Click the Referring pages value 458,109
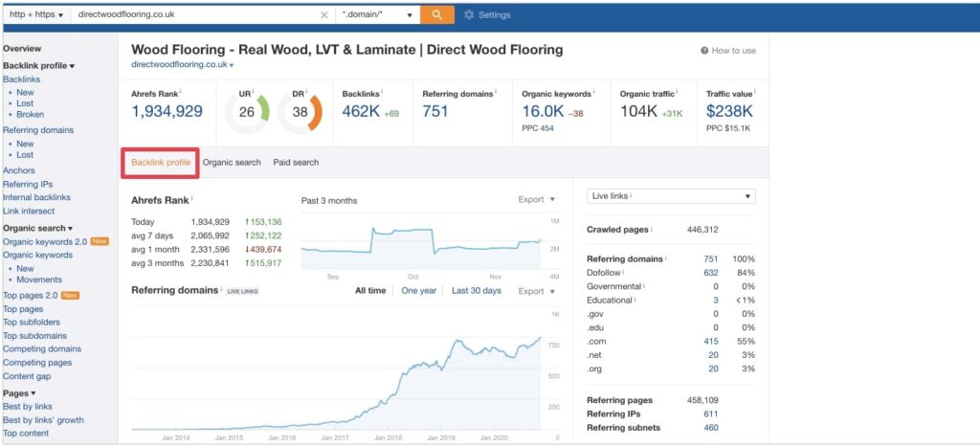 (x=702, y=401)
